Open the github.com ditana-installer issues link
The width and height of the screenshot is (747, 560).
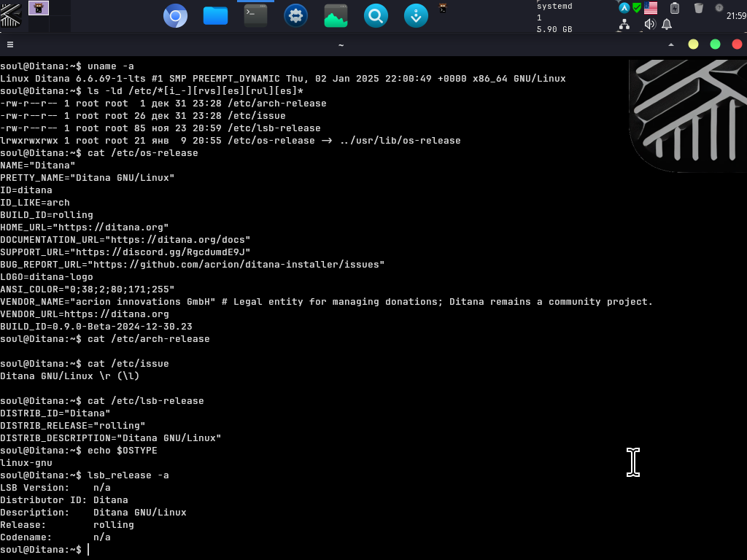pyautogui.click(x=239, y=264)
